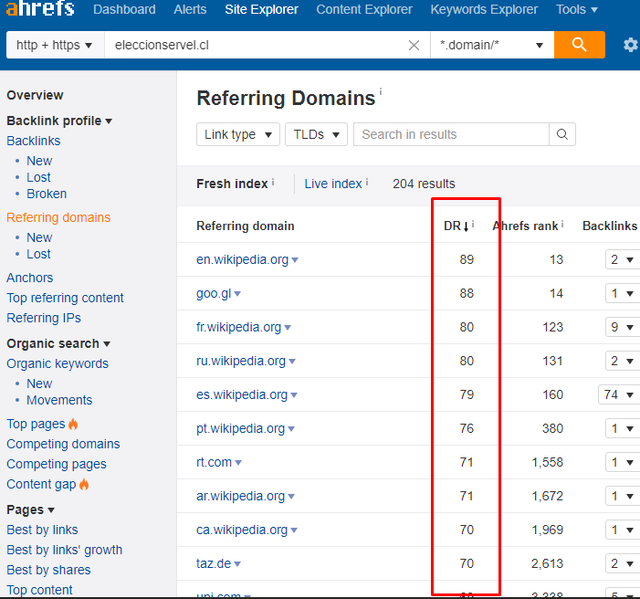This screenshot has height=599, width=640.
Task: Open Backlinks in the sidebar
Action: tap(33, 141)
